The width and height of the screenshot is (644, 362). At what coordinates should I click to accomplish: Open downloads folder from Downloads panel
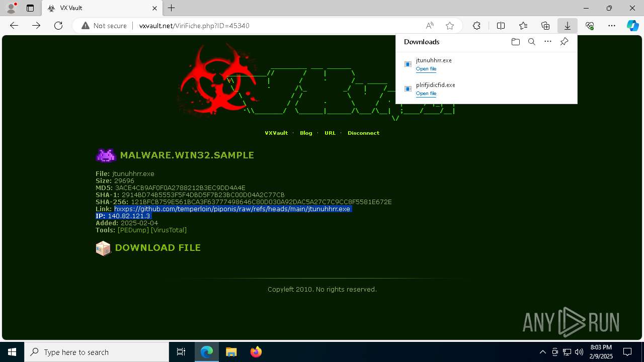point(515,42)
